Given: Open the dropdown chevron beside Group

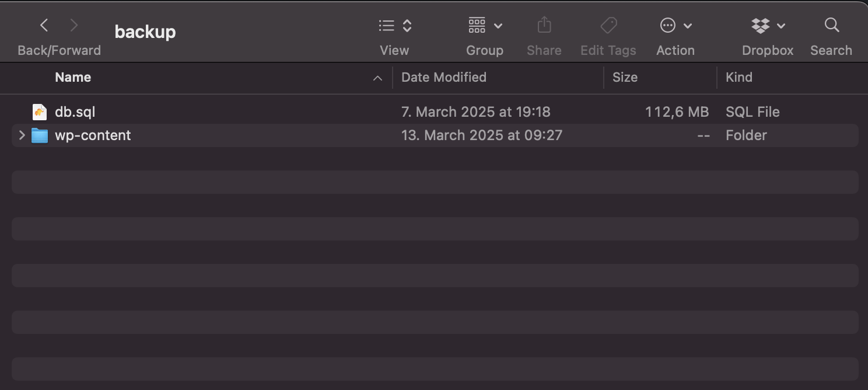Looking at the screenshot, I should pyautogui.click(x=498, y=26).
